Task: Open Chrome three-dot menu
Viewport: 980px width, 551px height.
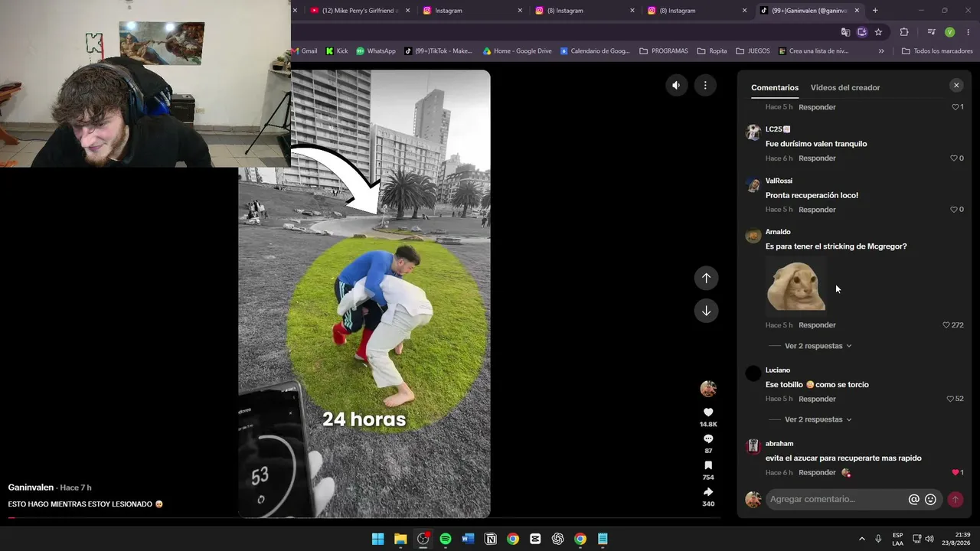Action: (x=969, y=32)
